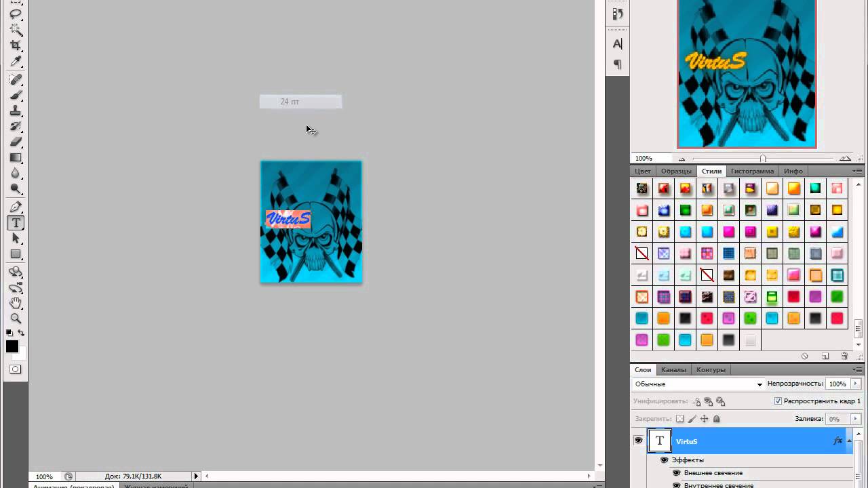
Task: Click the VirtuS layer thumbnail
Action: point(659,441)
